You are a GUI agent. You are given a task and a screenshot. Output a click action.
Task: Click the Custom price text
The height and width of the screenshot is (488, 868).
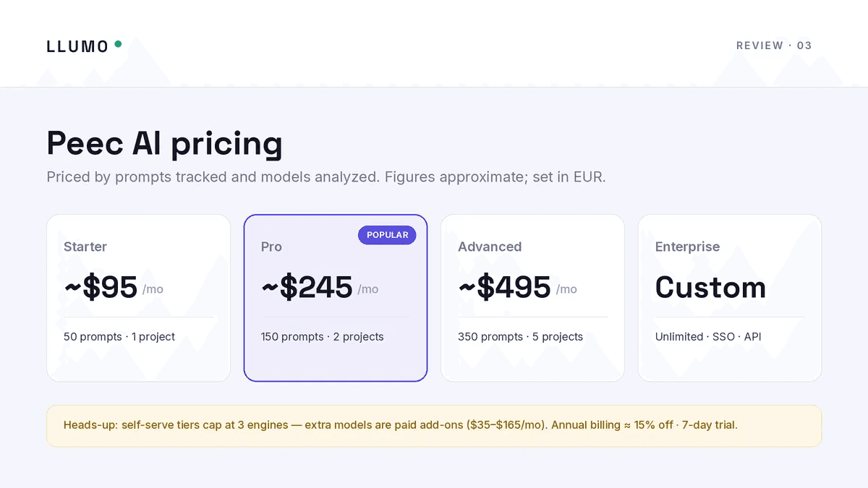710,288
